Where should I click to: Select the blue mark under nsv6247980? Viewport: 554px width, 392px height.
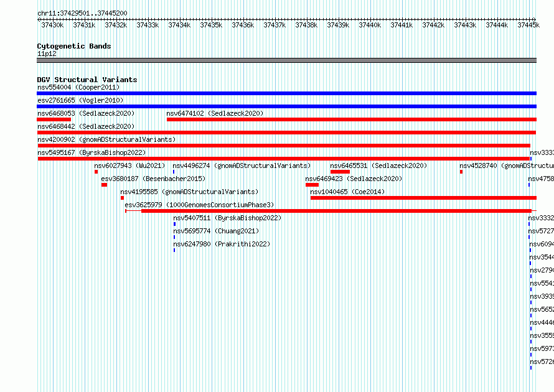point(174,250)
